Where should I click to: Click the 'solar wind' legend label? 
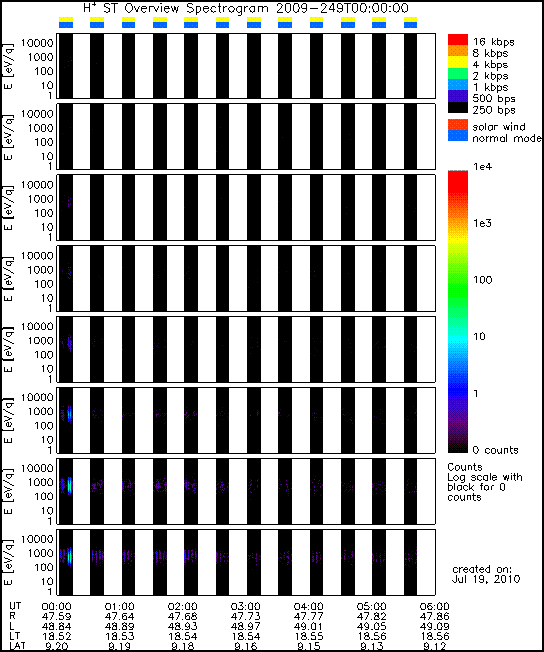499,126
